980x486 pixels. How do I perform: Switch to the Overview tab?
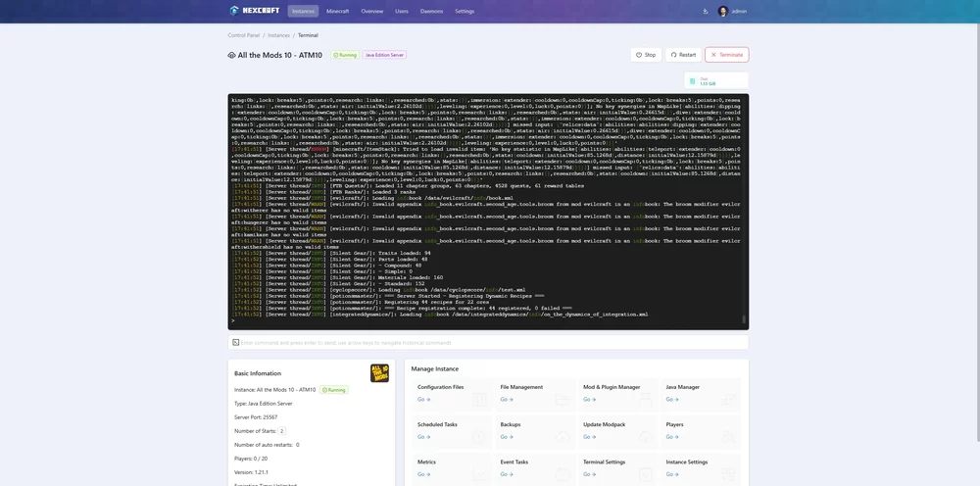tap(371, 11)
